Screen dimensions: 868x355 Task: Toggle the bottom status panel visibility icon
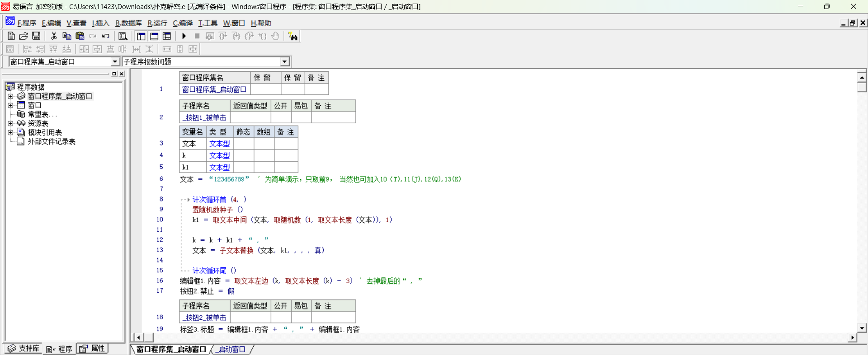pyautogui.click(x=154, y=36)
